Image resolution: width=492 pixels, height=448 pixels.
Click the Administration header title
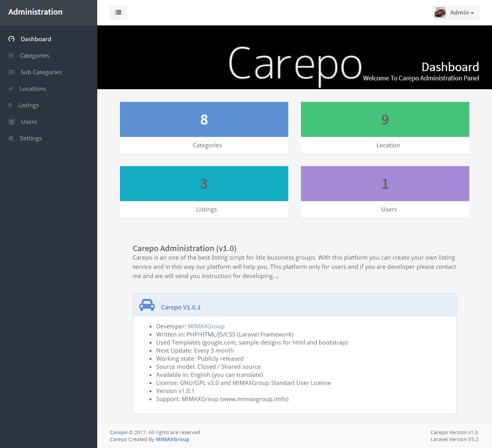pos(35,12)
